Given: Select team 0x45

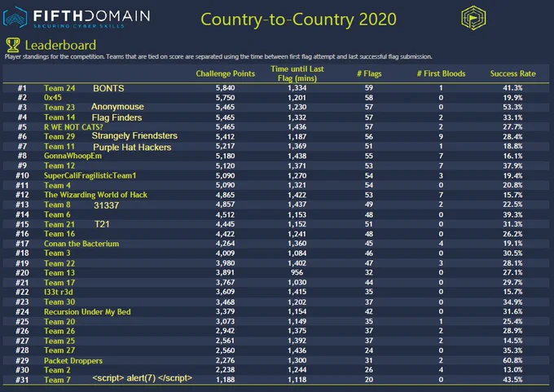Looking at the screenshot, I should [53, 98].
